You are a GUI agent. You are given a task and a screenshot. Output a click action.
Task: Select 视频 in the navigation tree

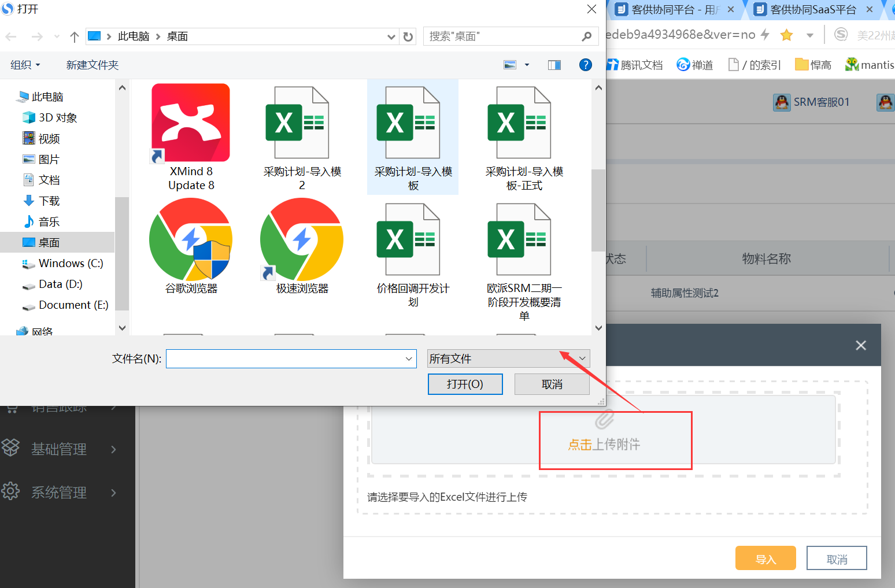[42, 138]
